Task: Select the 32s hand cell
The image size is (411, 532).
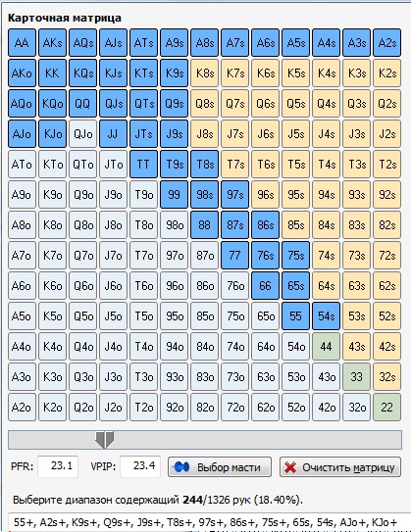Action: [386, 376]
